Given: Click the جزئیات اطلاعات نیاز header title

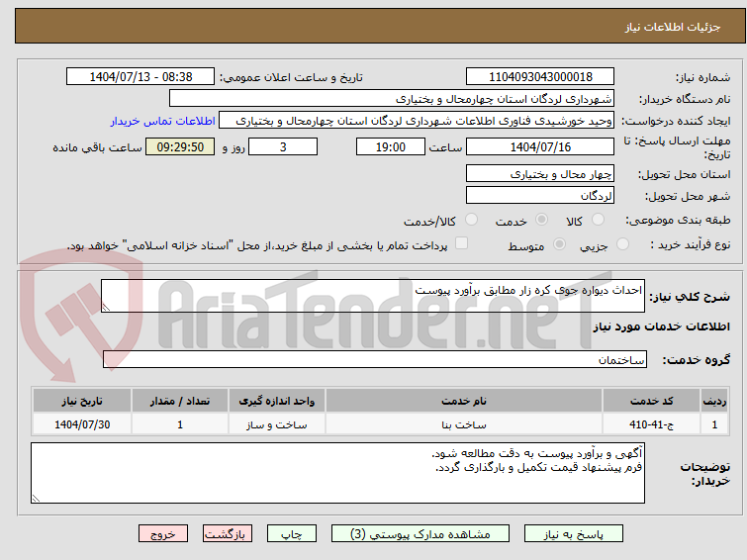Looking at the screenshot, I should point(672,27).
